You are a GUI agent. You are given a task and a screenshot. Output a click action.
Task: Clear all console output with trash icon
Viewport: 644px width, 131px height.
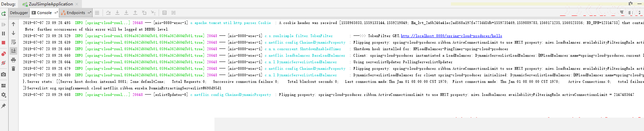13,69
